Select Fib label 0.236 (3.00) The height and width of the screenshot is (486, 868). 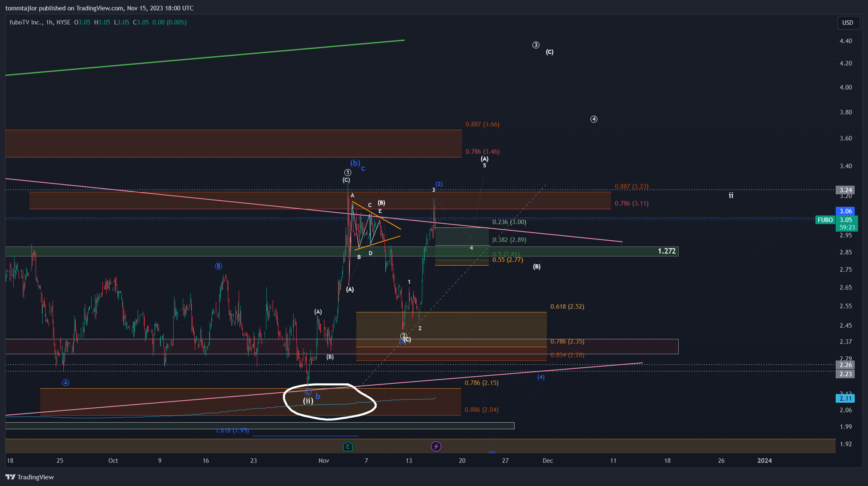(509, 222)
